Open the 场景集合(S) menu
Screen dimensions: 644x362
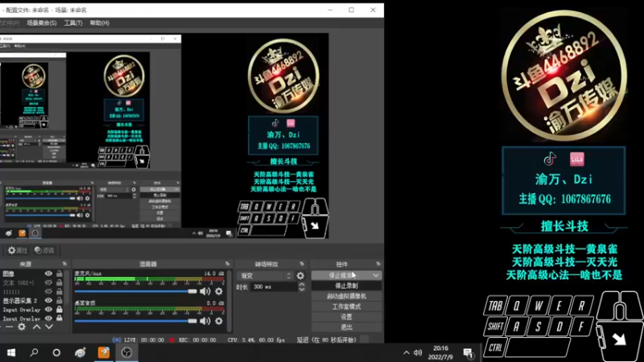(x=42, y=23)
